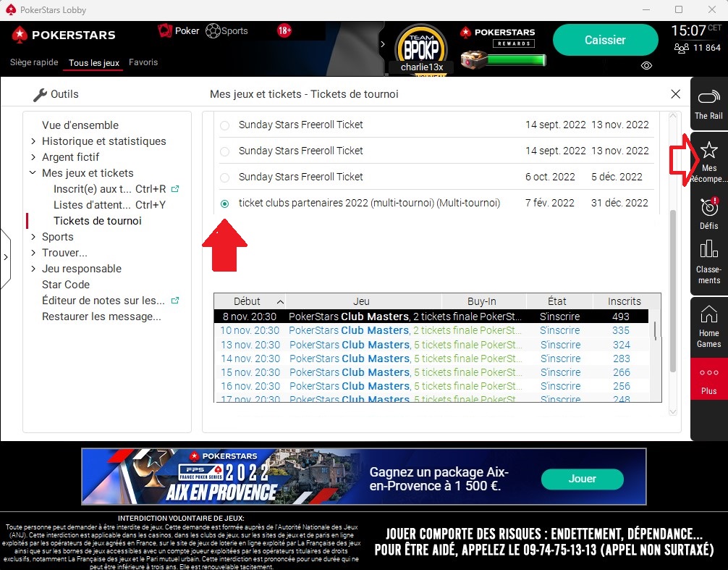Click the Sports soccer ball icon
Viewport: 728px width, 570px height.
coord(213,31)
